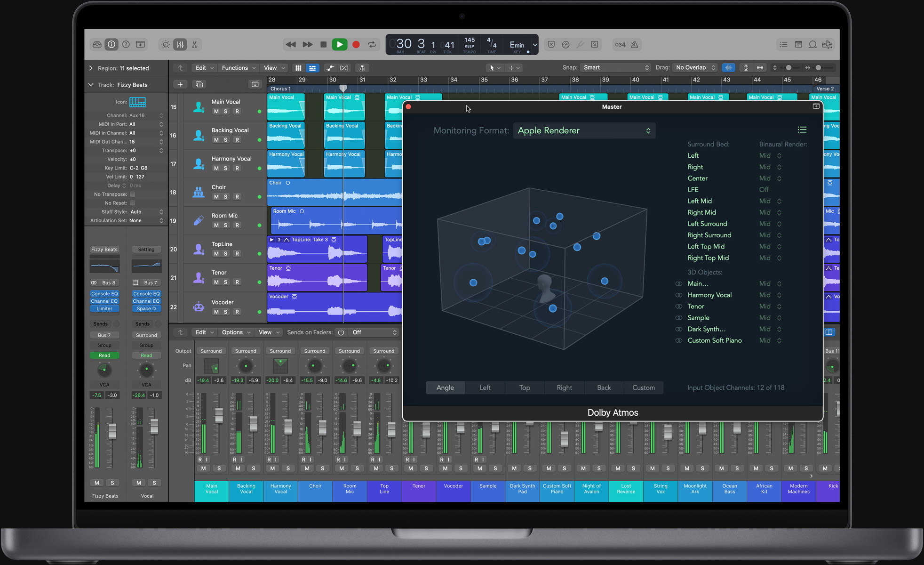The image size is (924, 565).
Task: Show Smart Controls brightness-dial icon
Action: [x=166, y=44]
